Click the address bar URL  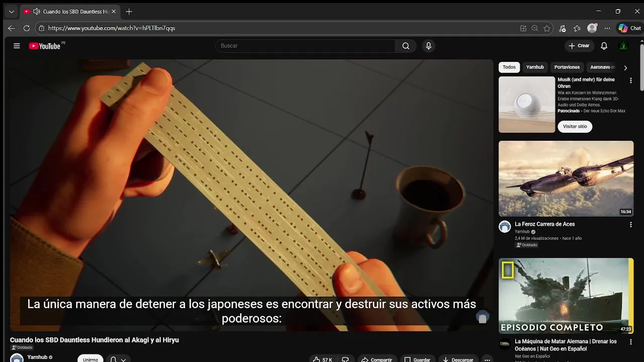(112, 28)
